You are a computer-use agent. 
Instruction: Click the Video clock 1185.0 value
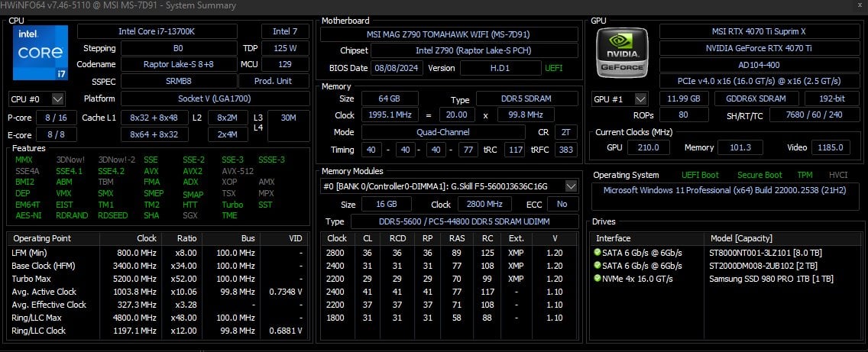click(831, 147)
